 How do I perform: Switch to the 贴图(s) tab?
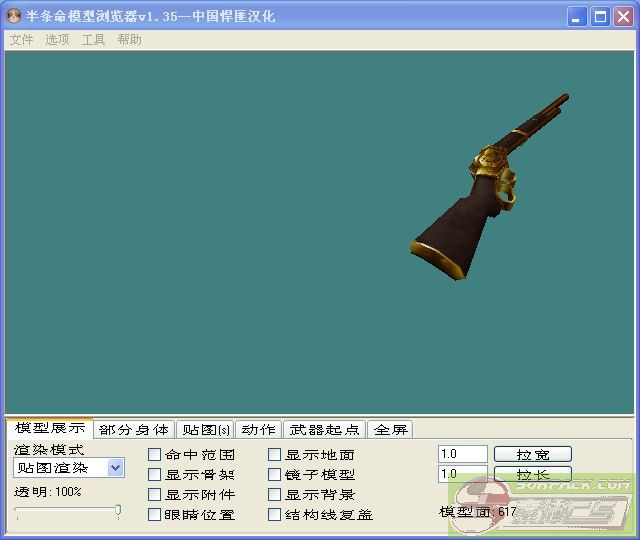[x=203, y=430]
